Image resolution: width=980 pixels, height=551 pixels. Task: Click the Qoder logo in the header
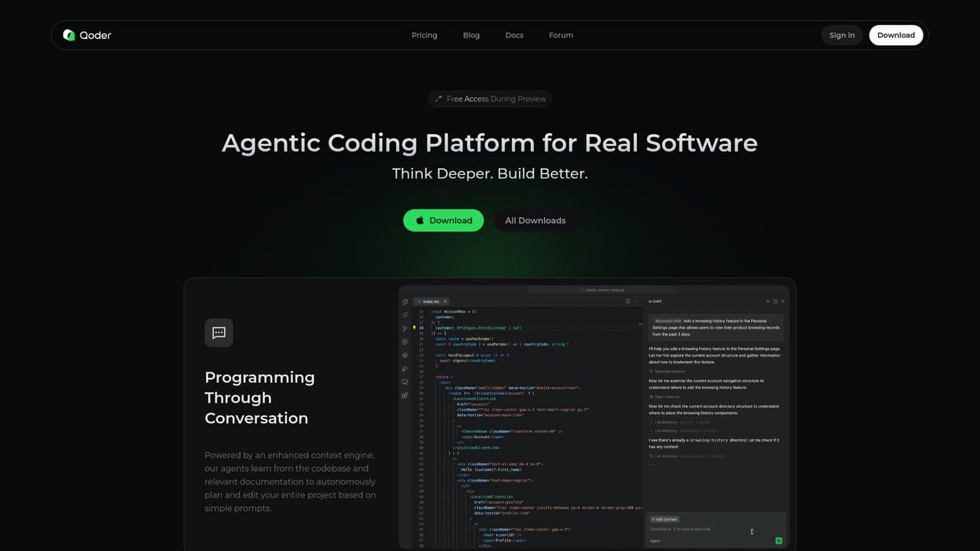click(87, 35)
